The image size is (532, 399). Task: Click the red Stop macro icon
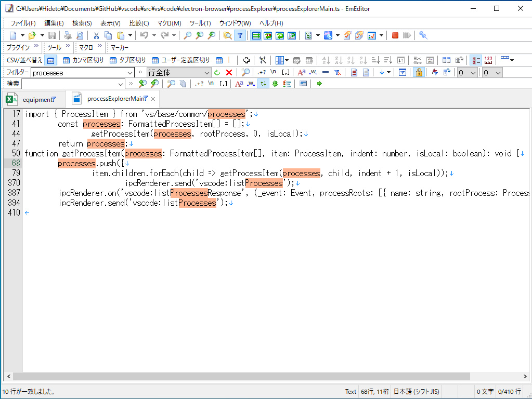coord(395,35)
